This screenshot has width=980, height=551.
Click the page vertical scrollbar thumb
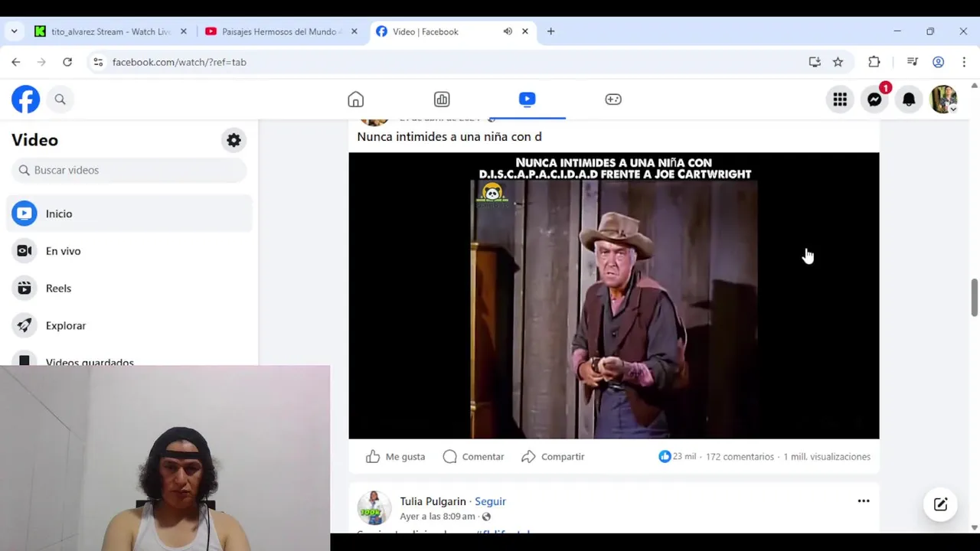974,297
